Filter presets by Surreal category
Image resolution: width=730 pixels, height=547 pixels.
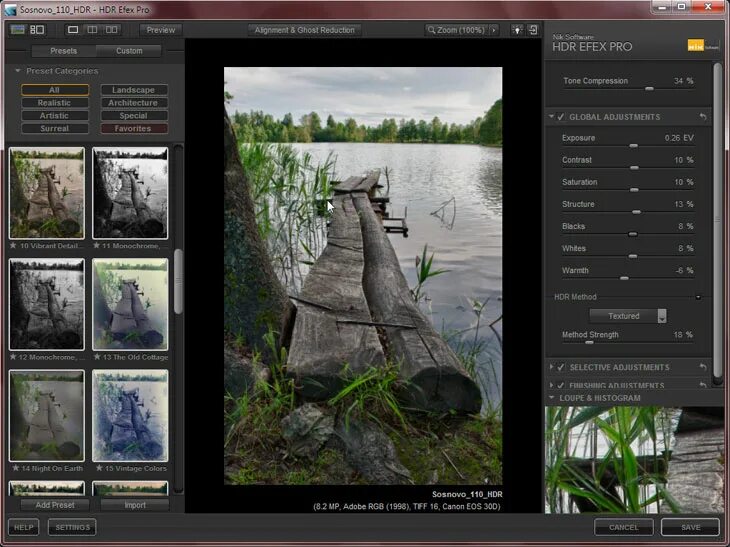(54, 128)
